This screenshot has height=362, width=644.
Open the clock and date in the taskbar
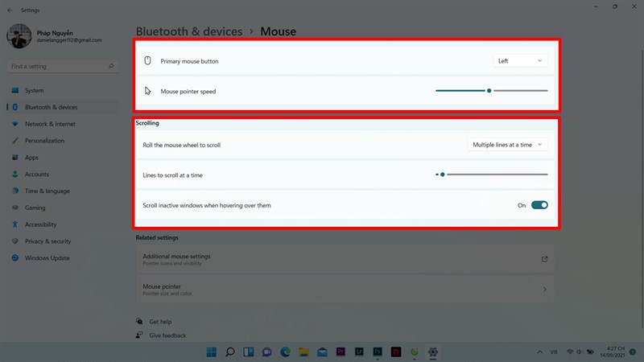point(613,352)
